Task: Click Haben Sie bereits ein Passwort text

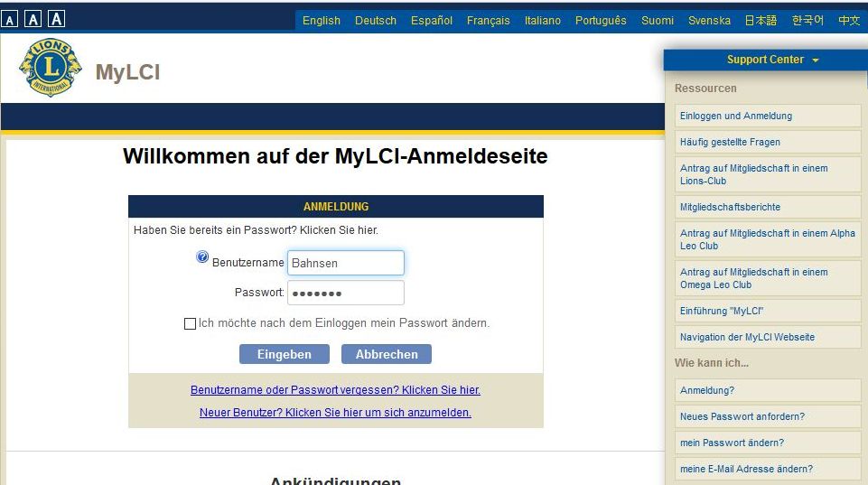Action: tap(256, 230)
